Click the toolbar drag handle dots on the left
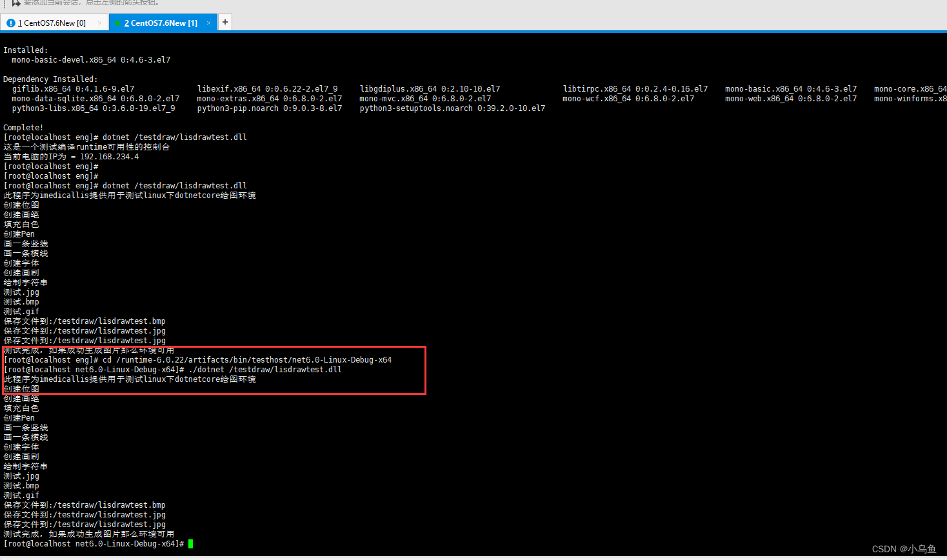The image size is (947, 560). coord(5,3)
